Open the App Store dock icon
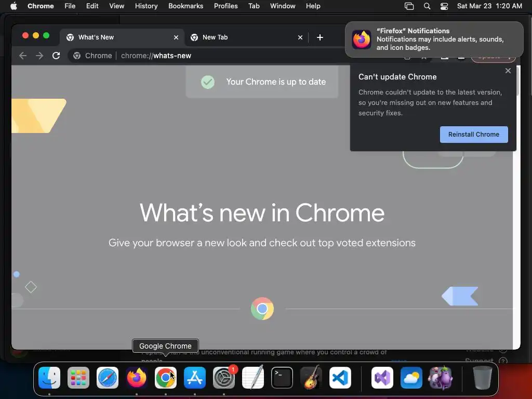This screenshot has width=532, height=399. coord(195,378)
